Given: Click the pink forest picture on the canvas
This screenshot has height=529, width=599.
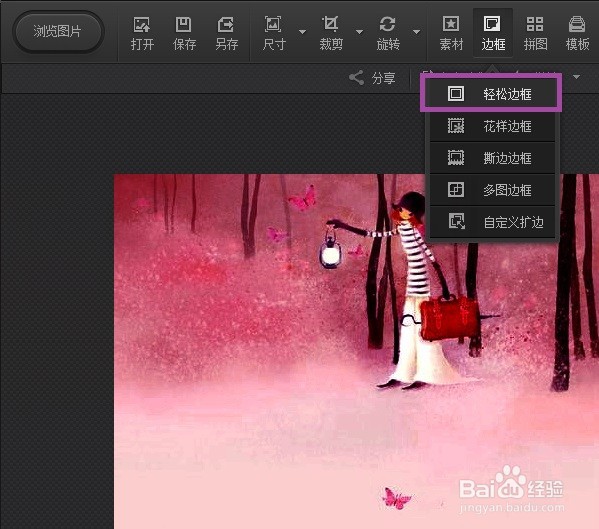Looking at the screenshot, I should 356,351.
